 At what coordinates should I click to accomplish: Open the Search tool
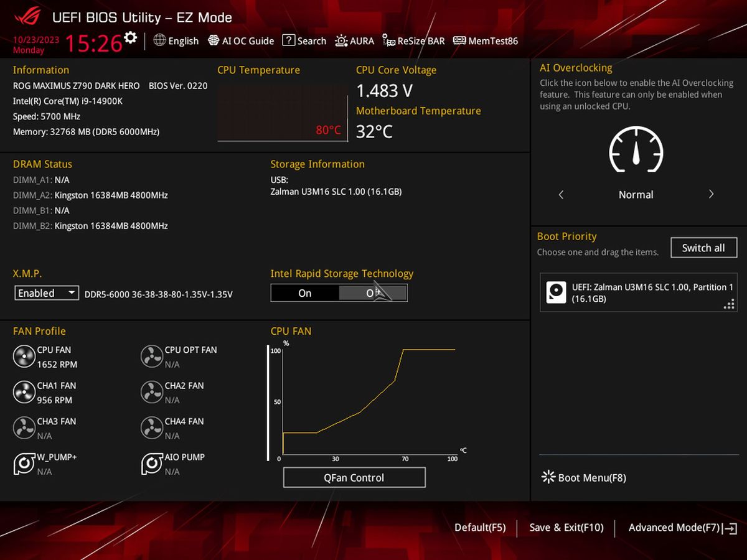tap(304, 40)
